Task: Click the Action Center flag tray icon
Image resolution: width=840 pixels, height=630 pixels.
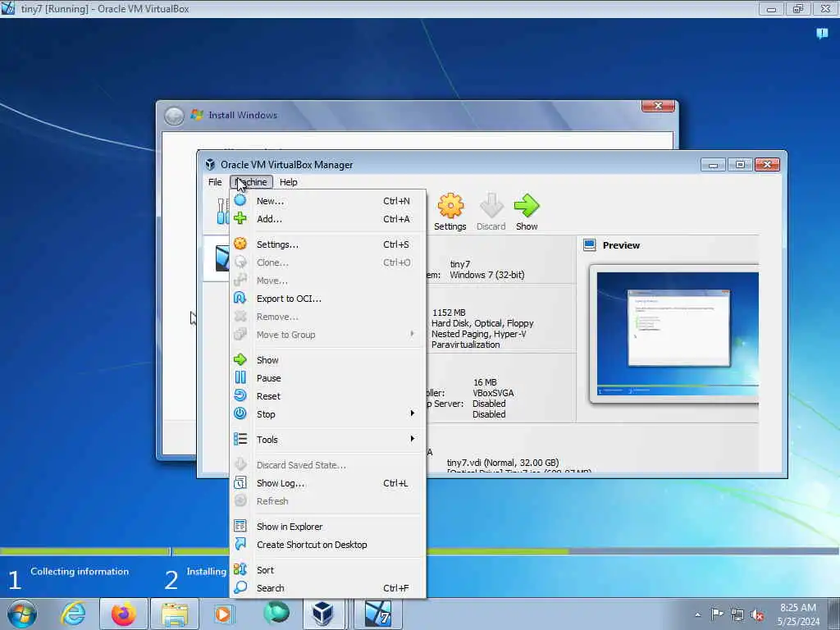Action: coord(717,614)
